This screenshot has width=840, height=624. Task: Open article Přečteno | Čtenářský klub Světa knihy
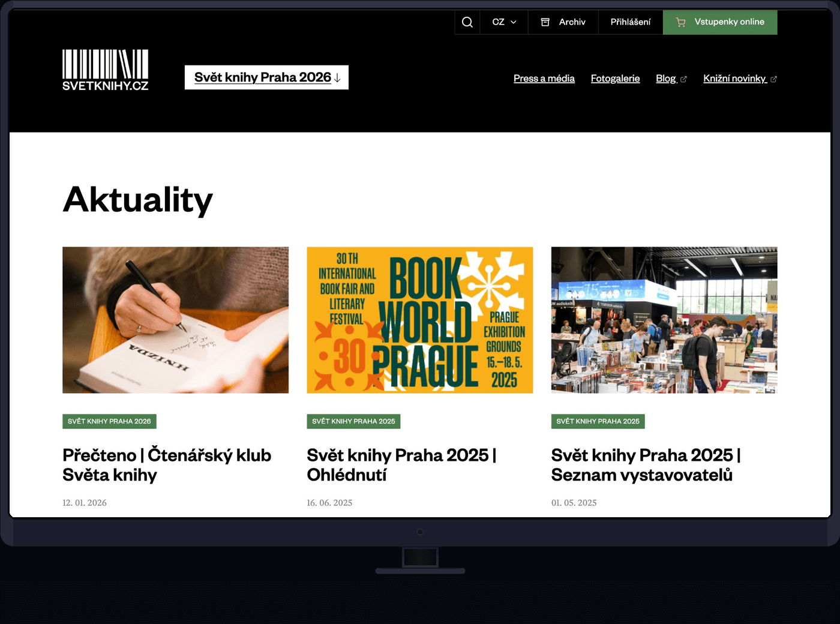167,464
